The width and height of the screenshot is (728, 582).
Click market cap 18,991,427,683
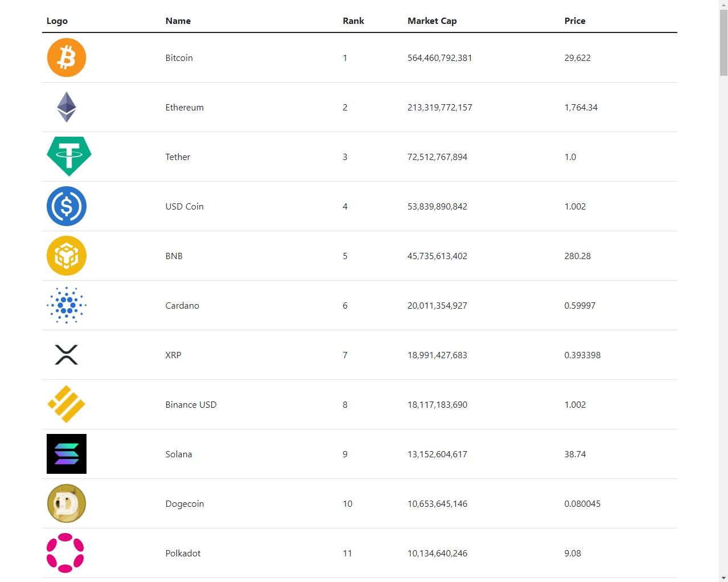[438, 355]
